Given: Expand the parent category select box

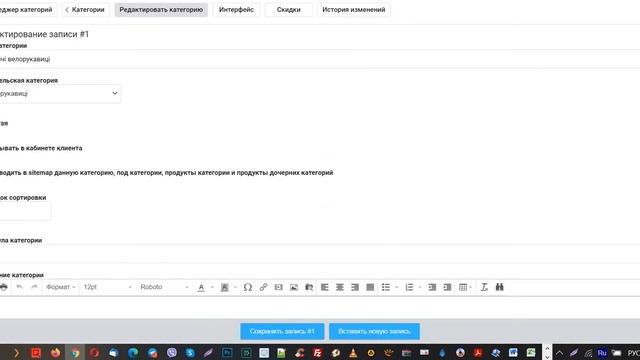Looking at the screenshot, I should pyautogui.click(x=60, y=93).
